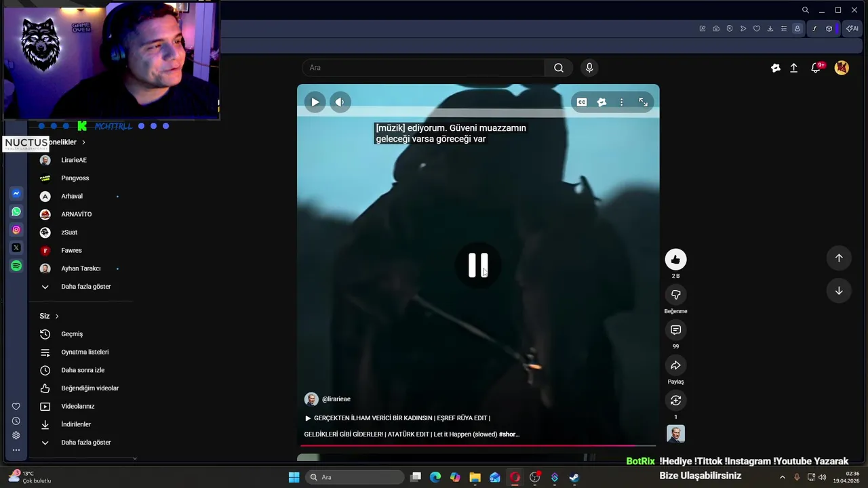This screenshot has height=488, width=868.
Task: Open the history clock in Opera sidebar
Action: click(x=16, y=421)
